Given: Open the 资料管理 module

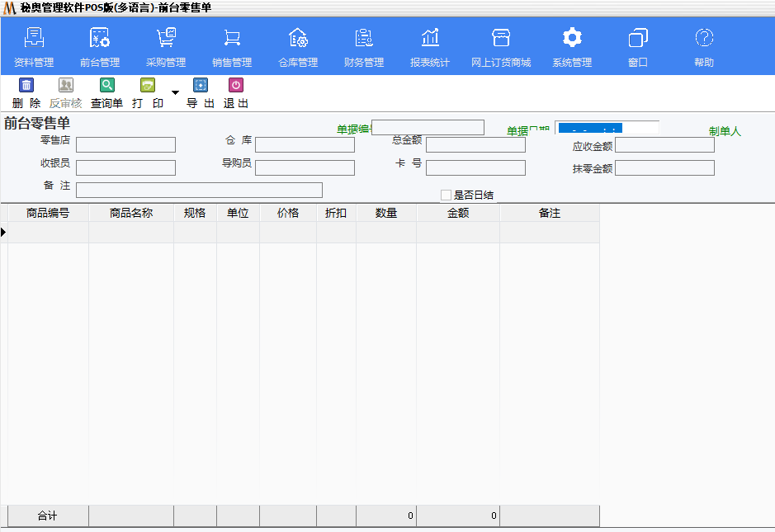Looking at the screenshot, I should 34,47.
